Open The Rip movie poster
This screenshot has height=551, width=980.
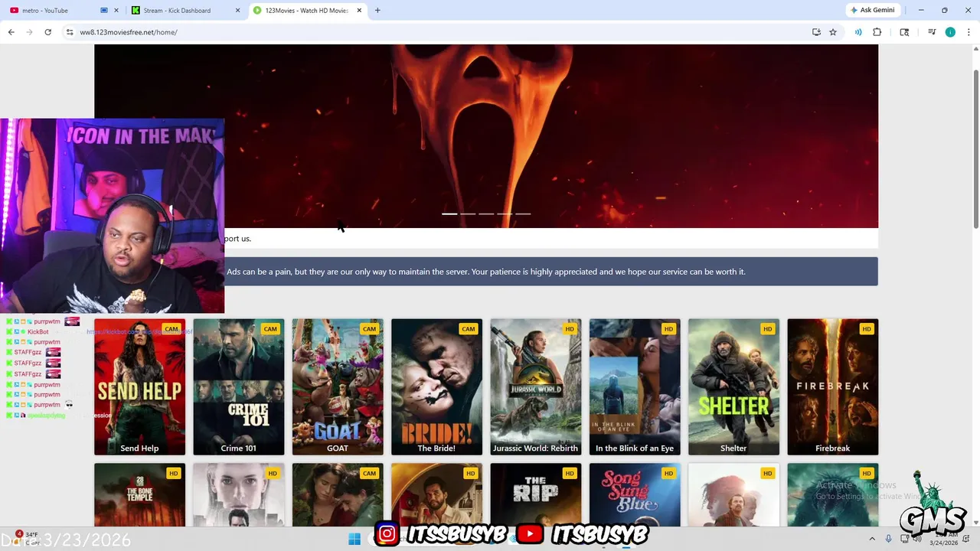coord(535,495)
